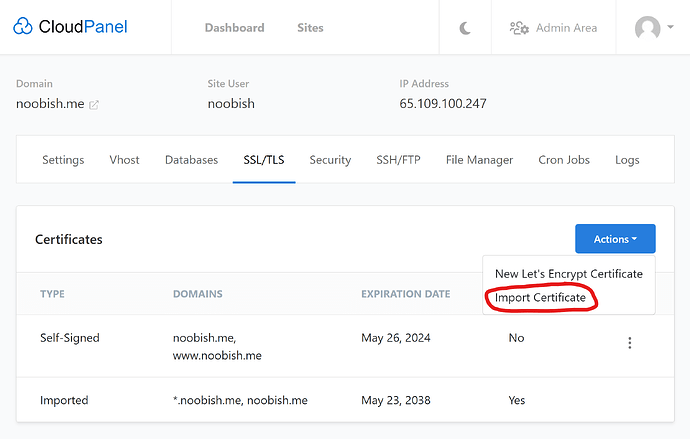The image size is (690, 439).
Task: View the Logs tab
Action: pyautogui.click(x=627, y=160)
